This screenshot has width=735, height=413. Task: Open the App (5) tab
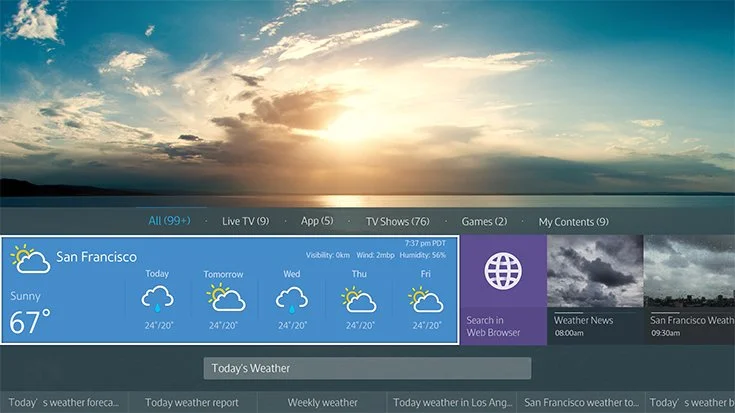(317, 221)
